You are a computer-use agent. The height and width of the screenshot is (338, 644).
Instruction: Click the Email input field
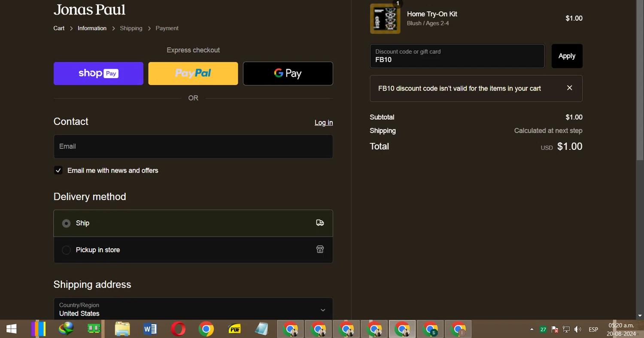tap(193, 146)
